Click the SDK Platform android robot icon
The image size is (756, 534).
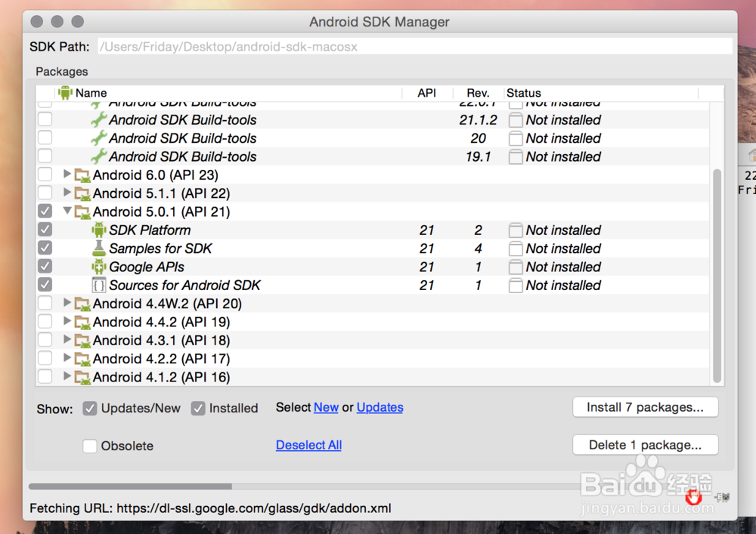coord(99,230)
